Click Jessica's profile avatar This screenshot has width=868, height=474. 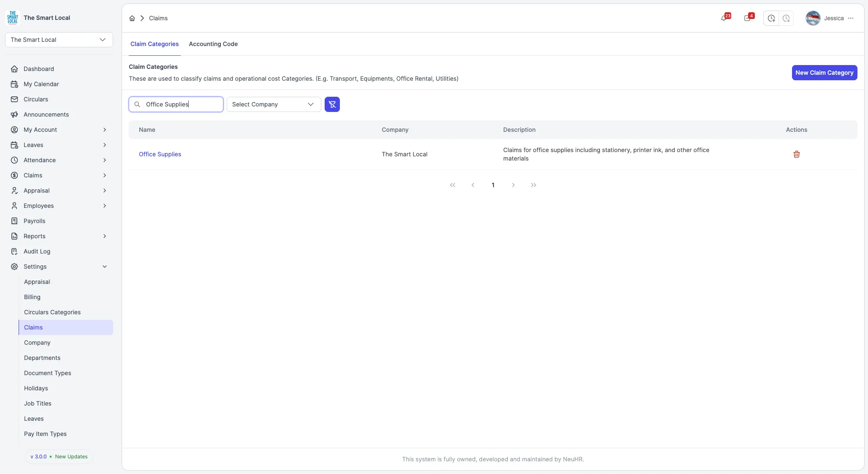(x=813, y=18)
